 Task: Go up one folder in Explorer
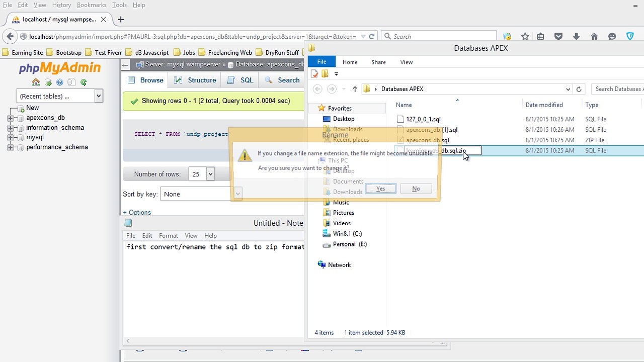click(x=355, y=89)
